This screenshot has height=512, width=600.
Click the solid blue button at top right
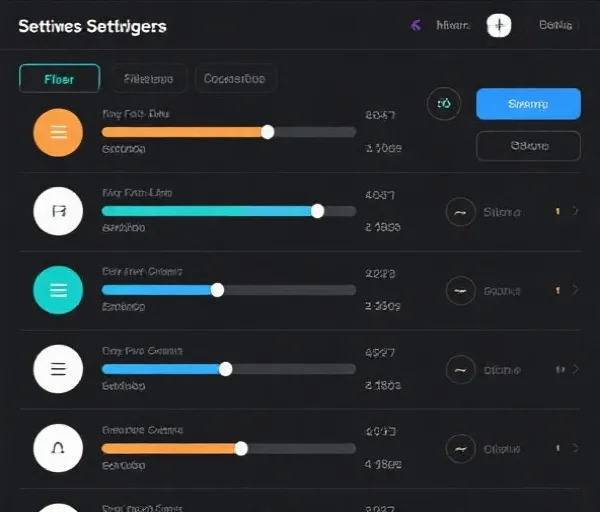(x=528, y=104)
